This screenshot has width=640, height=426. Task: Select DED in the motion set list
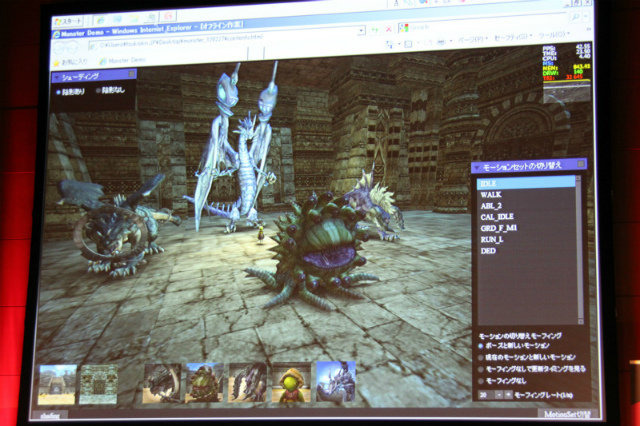pos(526,251)
